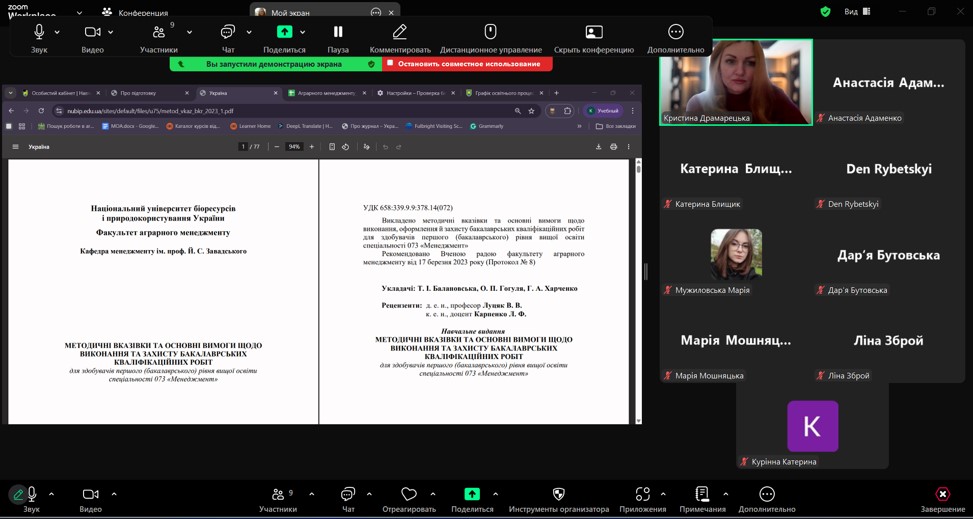973x519 pixels.
Task: Download the PDF using the viewer download icon
Action: [x=598, y=147]
